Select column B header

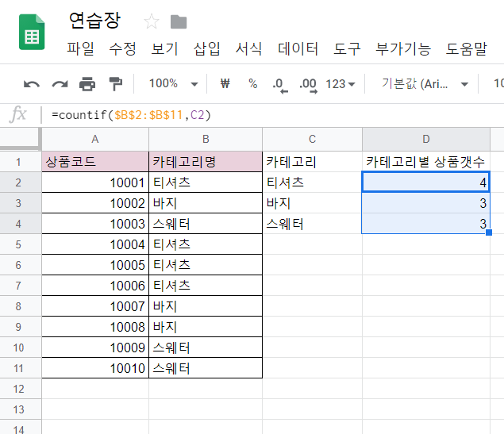tap(206, 139)
